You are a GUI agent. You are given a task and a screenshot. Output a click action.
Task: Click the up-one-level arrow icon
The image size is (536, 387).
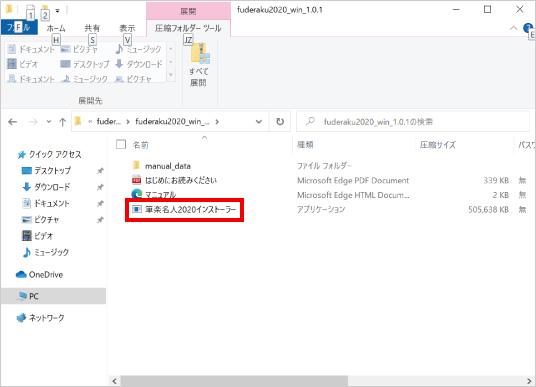tap(62, 122)
